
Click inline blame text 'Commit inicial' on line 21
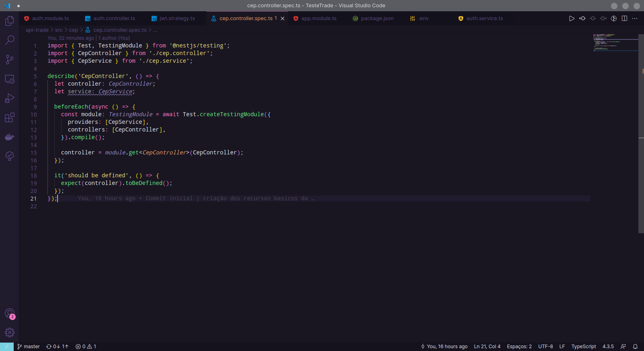tap(169, 199)
